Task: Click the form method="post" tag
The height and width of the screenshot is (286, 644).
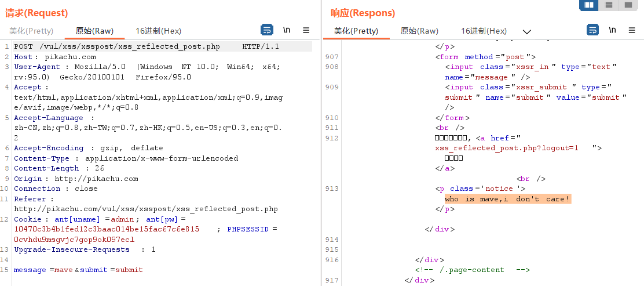Action: [x=486, y=57]
